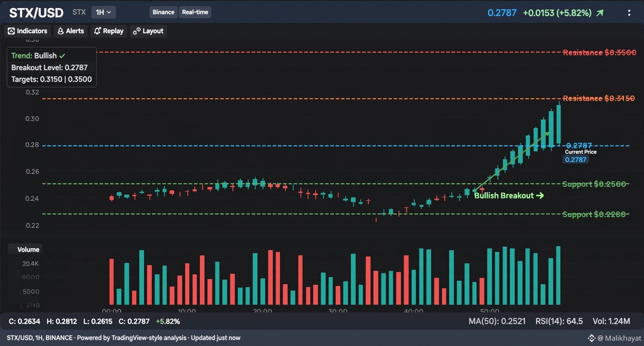
Task: Click the Vol: 1.24M readout
Action: pos(611,321)
